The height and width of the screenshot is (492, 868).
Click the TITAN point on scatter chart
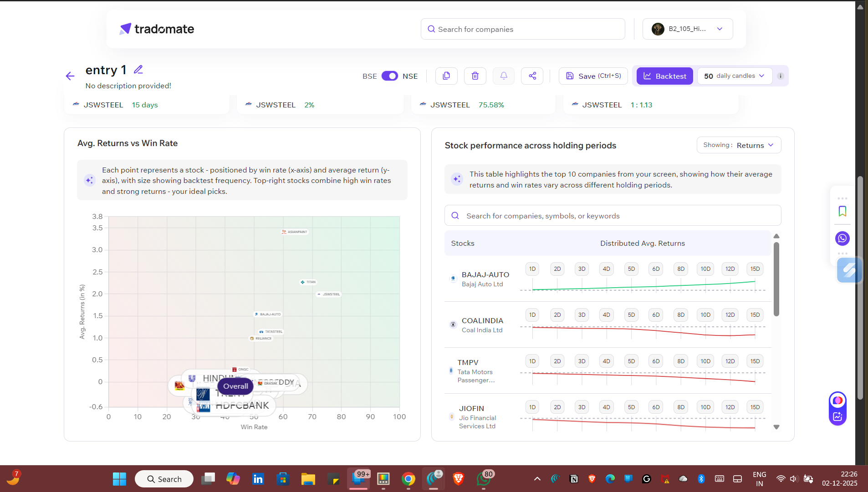(308, 282)
